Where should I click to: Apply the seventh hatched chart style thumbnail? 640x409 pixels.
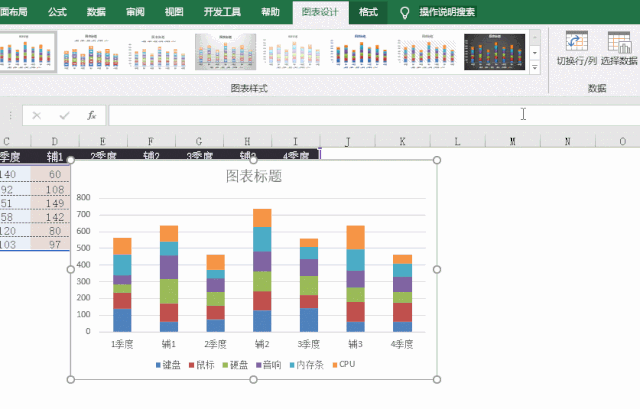pyautogui.click(x=427, y=52)
